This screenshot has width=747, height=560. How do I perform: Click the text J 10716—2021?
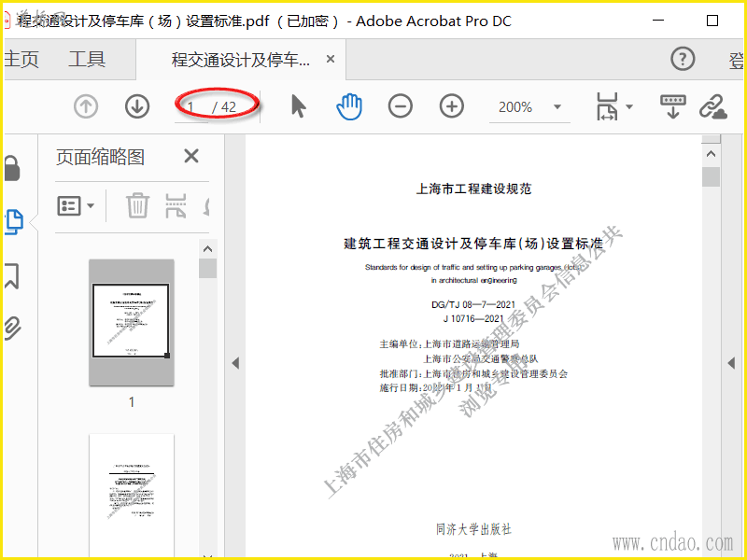[x=473, y=318]
